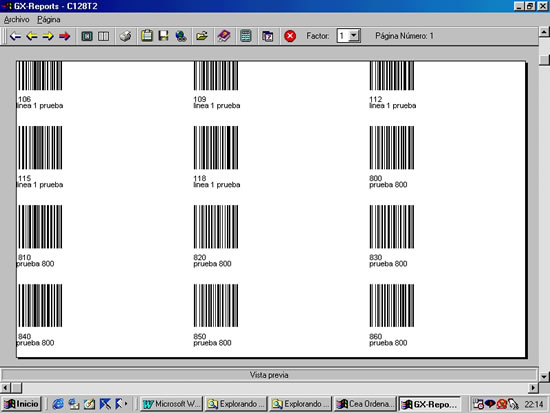Select barcode labeled 820
This screenshot has width=550, height=413.
[216, 227]
